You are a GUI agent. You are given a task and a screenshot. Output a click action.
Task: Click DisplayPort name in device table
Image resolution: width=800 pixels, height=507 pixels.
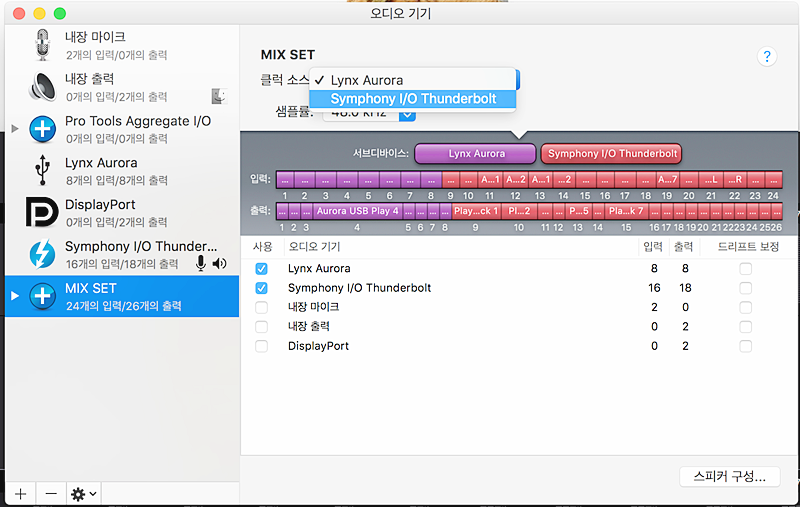[x=318, y=346]
